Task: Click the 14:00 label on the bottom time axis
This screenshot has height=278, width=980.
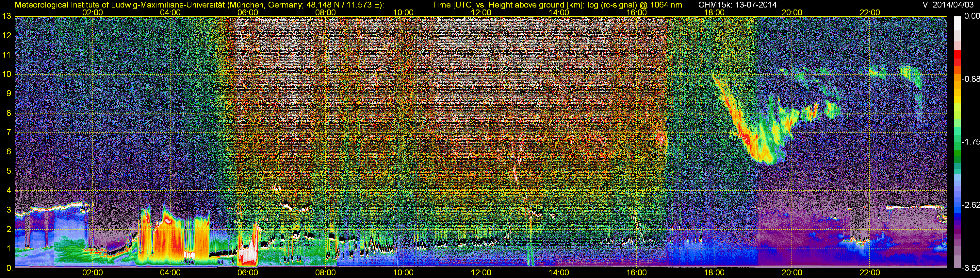Action: click(x=559, y=273)
